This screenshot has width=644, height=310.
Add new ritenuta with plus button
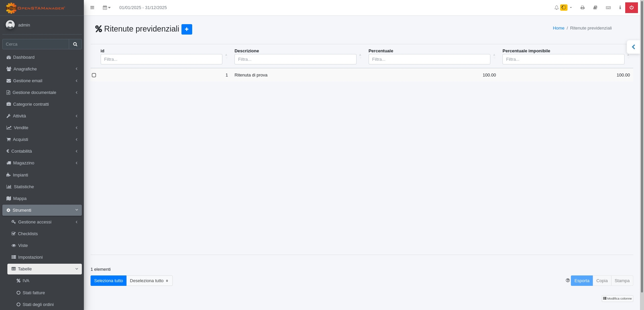point(186,29)
